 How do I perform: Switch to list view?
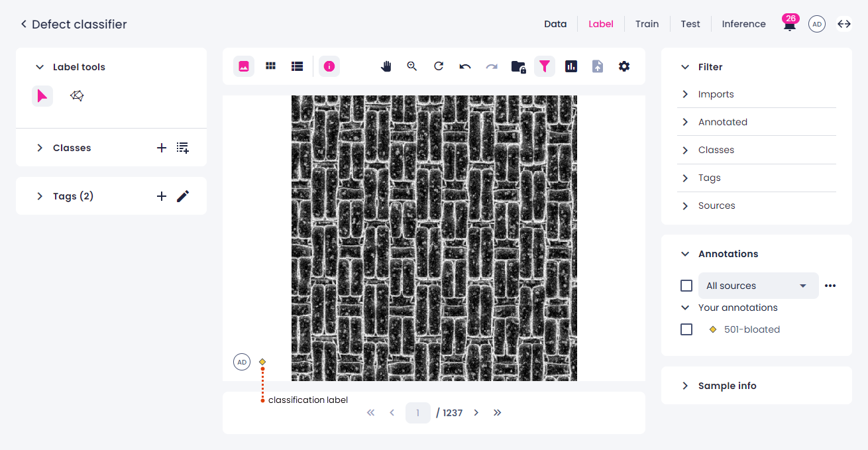[x=298, y=66]
